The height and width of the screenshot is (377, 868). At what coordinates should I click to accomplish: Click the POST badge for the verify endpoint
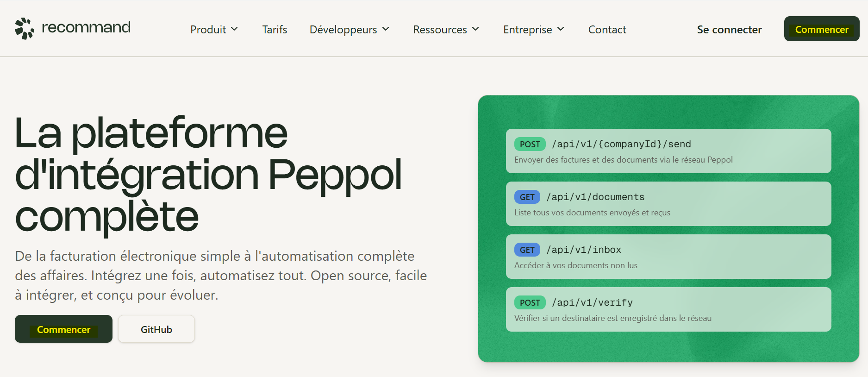(530, 303)
